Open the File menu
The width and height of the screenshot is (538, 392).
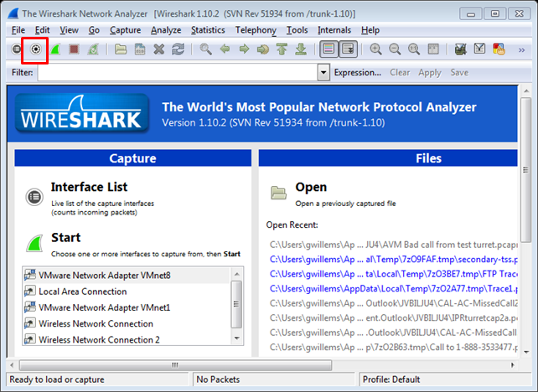pos(18,30)
